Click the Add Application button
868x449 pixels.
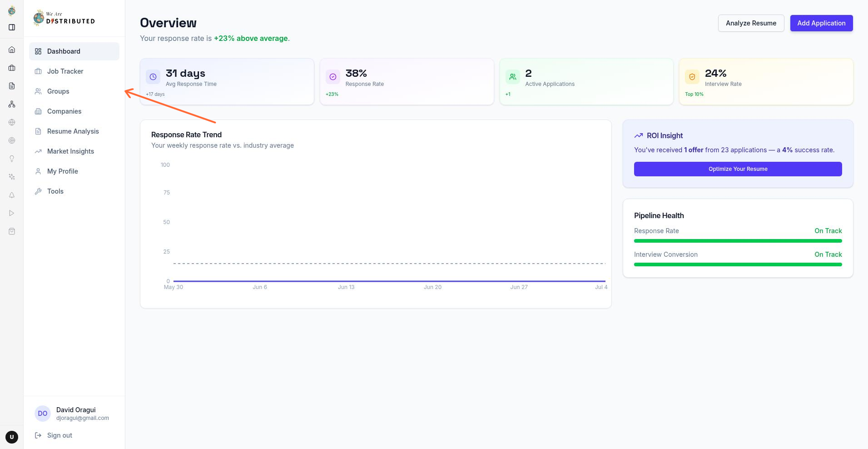(821, 23)
